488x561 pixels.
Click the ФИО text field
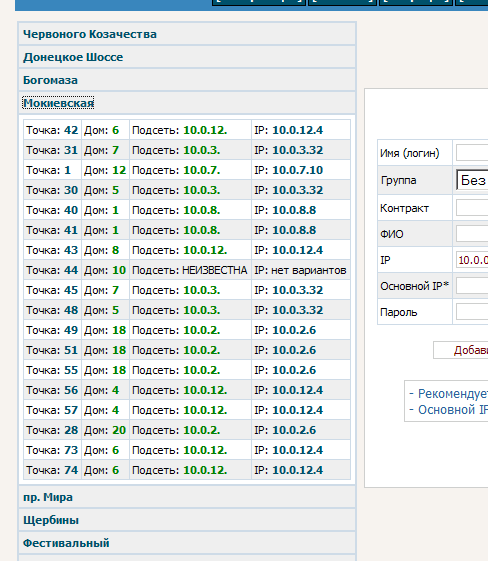[x=472, y=234]
